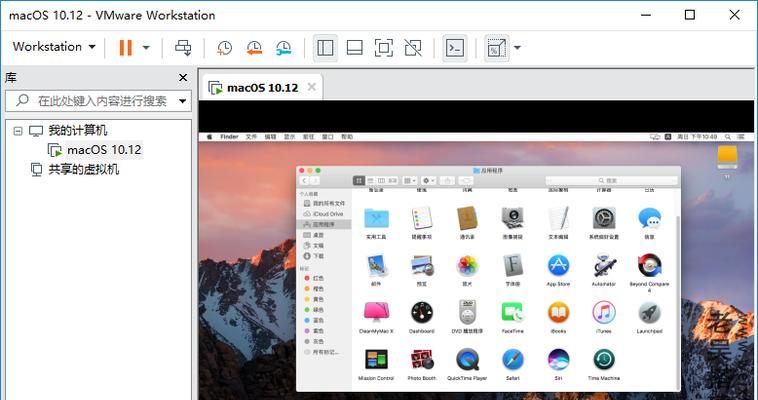The image size is (758, 400).
Task: Open Beyond Compare app icon
Action: pyautogui.click(x=649, y=266)
